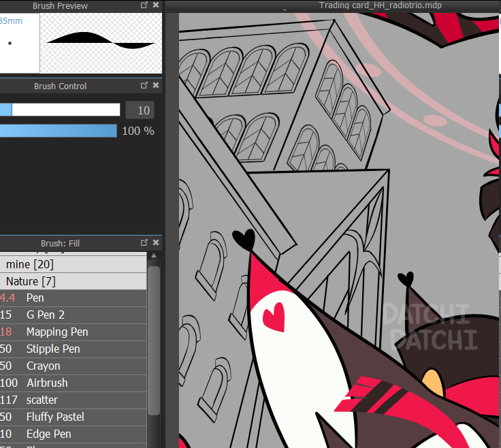Float the Brush Control panel
The height and width of the screenshot is (448, 501).
pos(144,86)
